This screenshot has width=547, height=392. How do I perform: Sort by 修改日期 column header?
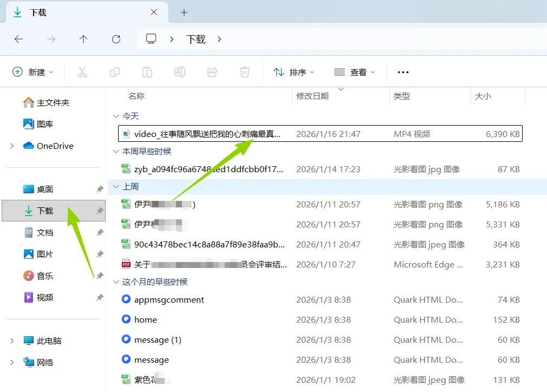[x=312, y=96]
